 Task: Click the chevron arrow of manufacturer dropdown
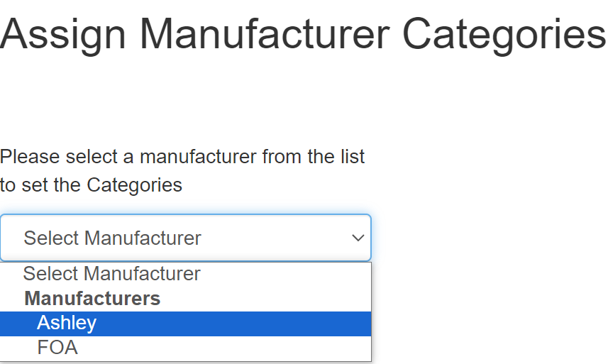358,238
